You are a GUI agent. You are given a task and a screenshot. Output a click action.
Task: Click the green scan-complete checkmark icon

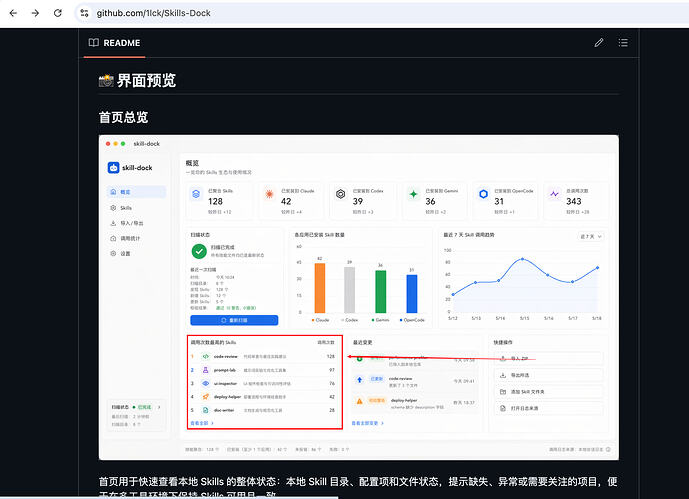click(199, 251)
